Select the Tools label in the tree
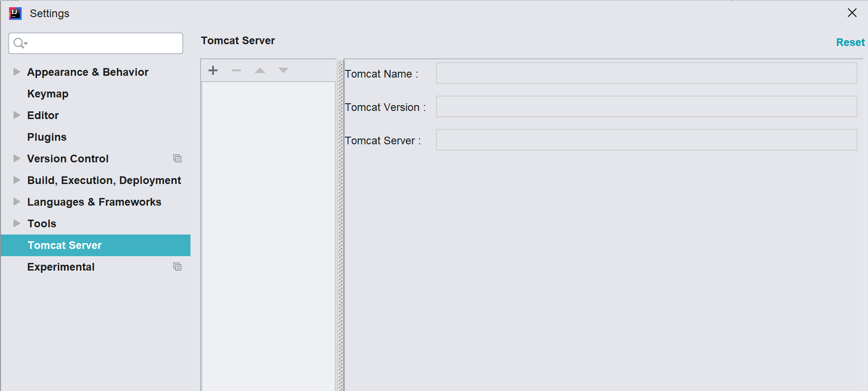Image resolution: width=868 pixels, height=391 pixels. pyautogui.click(x=42, y=224)
